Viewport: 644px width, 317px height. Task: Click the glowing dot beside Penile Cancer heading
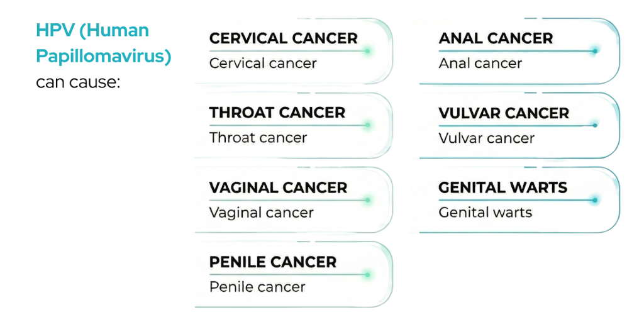(368, 274)
